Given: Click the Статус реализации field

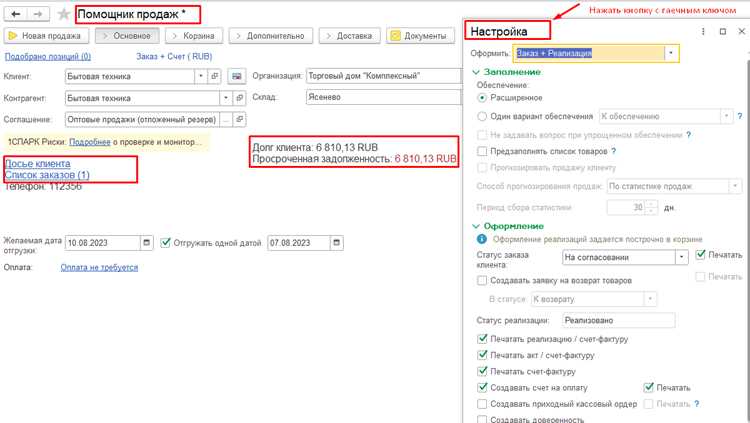Looking at the screenshot, I should point(619,320).
